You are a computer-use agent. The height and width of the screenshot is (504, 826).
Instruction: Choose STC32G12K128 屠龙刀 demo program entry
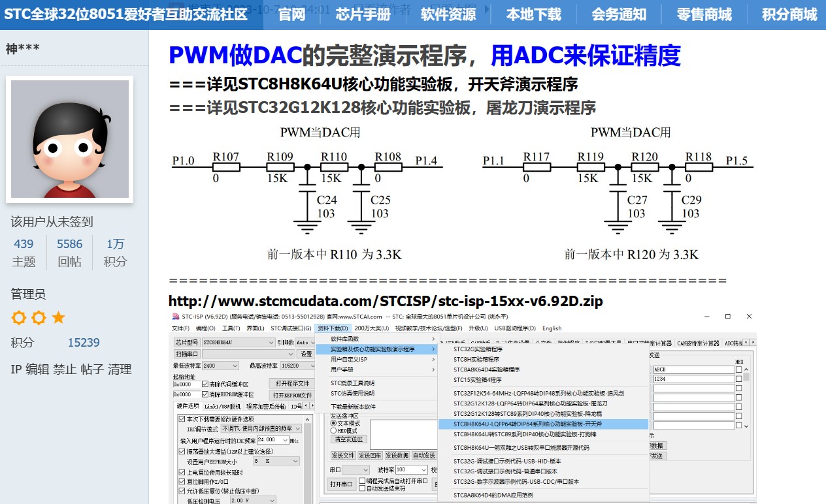(x=542, y=403)
